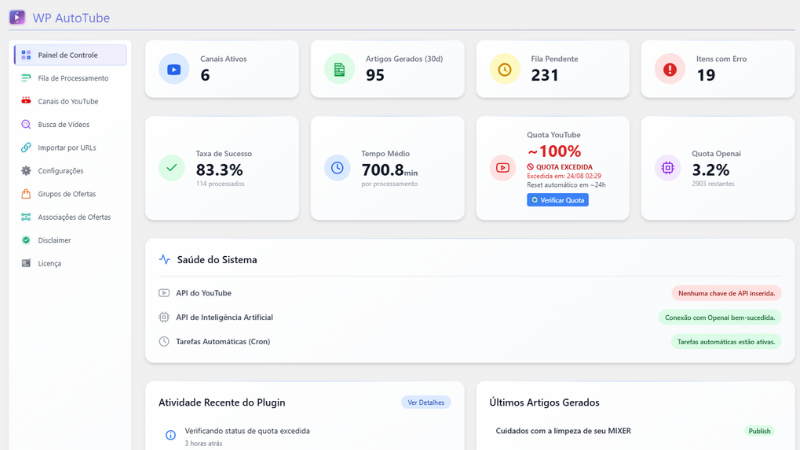The width and height of the screenshot is (800, 450).
Task: Click the Canais Ativos play icon
Action: pos(174,69)
